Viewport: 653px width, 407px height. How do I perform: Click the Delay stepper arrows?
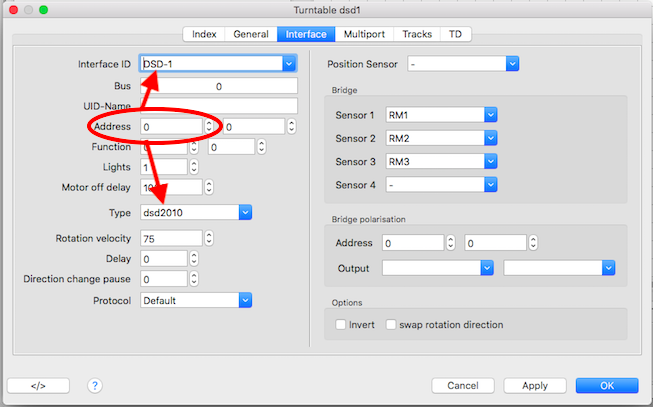[193, 259]
